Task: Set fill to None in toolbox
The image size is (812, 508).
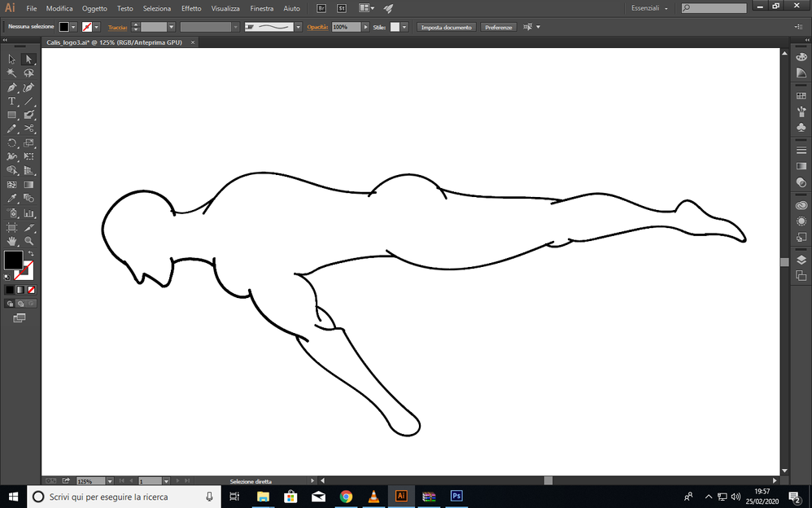Action: (31, 289)
